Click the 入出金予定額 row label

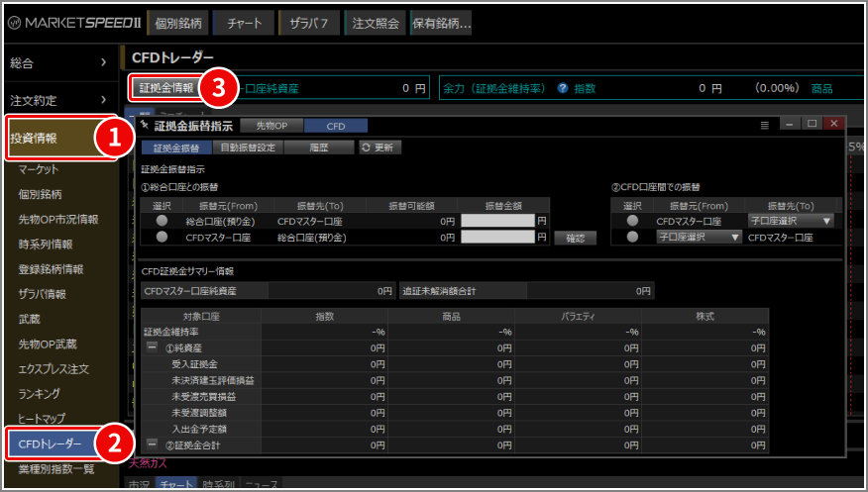pyautogui.click(x=199, y=429)
